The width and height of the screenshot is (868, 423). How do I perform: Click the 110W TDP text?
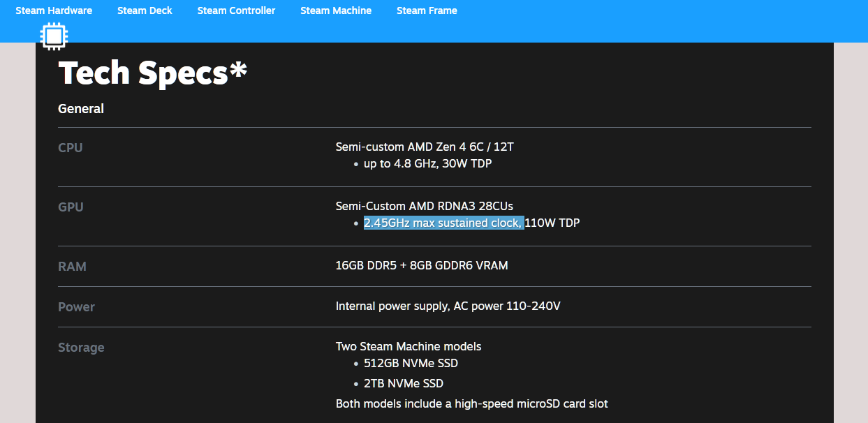point(552,223)
